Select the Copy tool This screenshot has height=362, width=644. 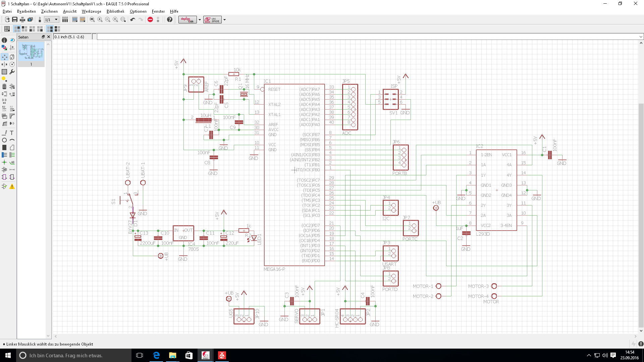[x=12, y=57]
